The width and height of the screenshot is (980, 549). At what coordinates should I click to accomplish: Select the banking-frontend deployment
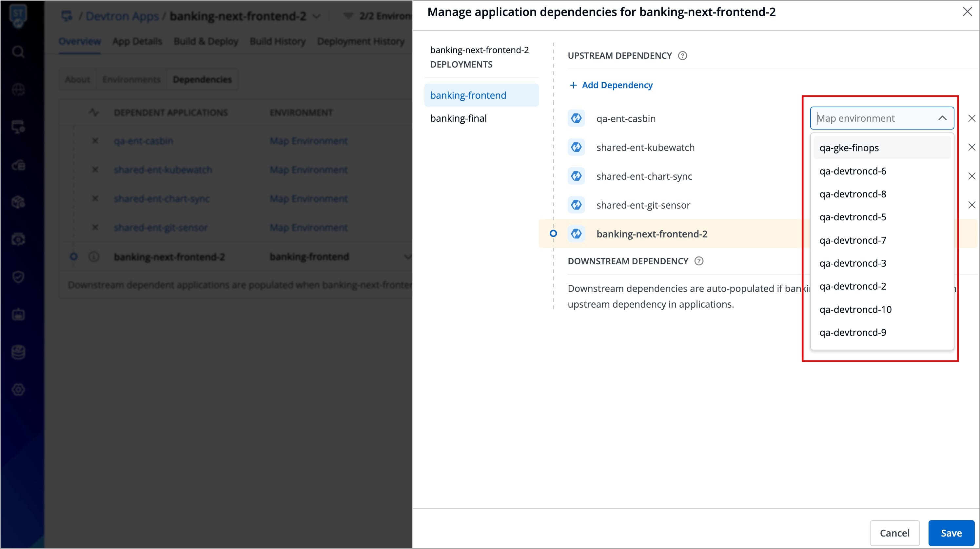pyautogui.click(x=468, y=95)
